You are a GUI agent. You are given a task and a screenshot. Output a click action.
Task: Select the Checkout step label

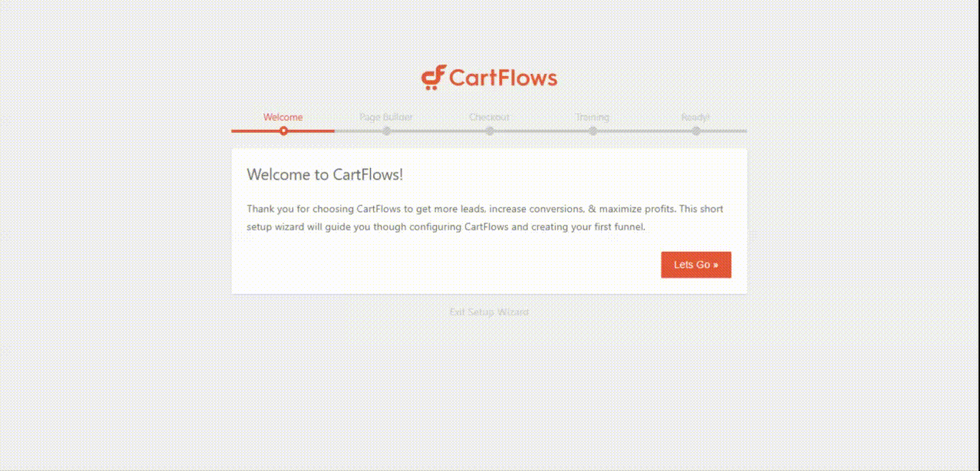489,117
